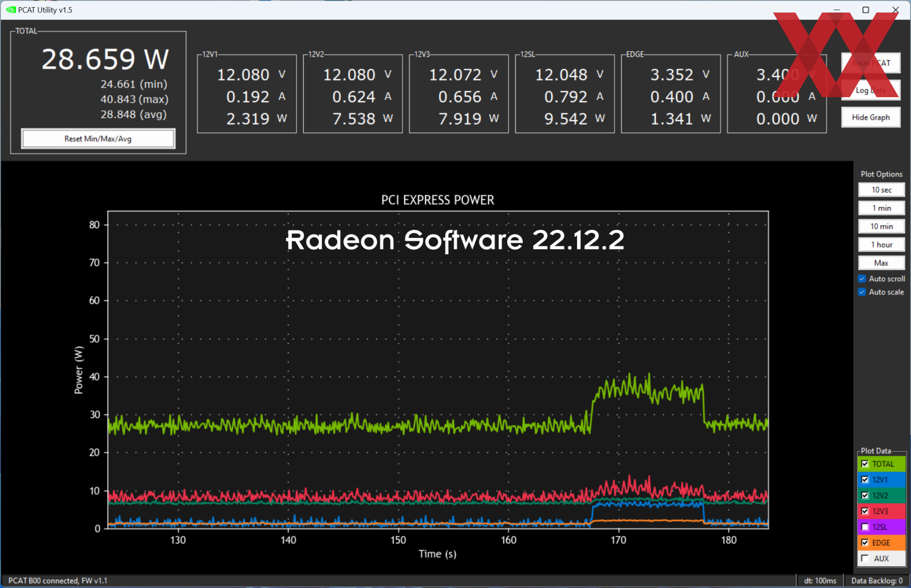Image resolution: width=911 pixels, height=588 pixels.
Task: Click the PCI EXPRESS POWER graph title
Action: pyautogui.click(x=437, y=200)
